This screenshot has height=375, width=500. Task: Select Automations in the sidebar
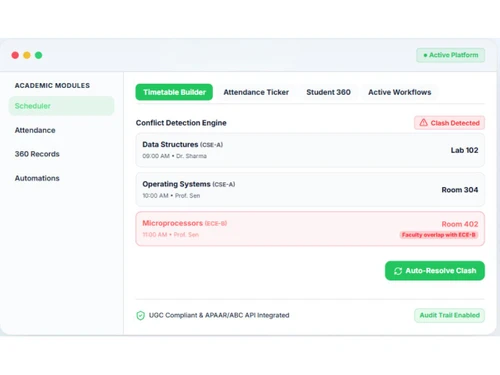pyautogui.click(x=37, y=178)
